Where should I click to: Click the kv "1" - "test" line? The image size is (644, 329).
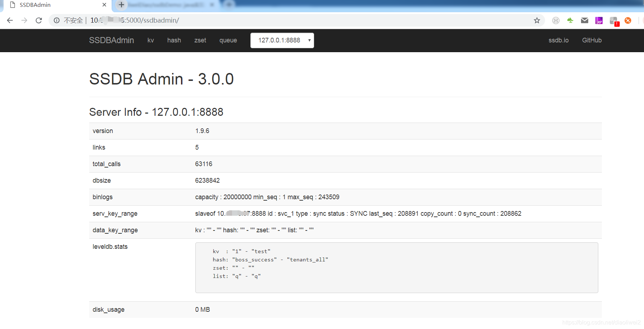pos(241,251)
